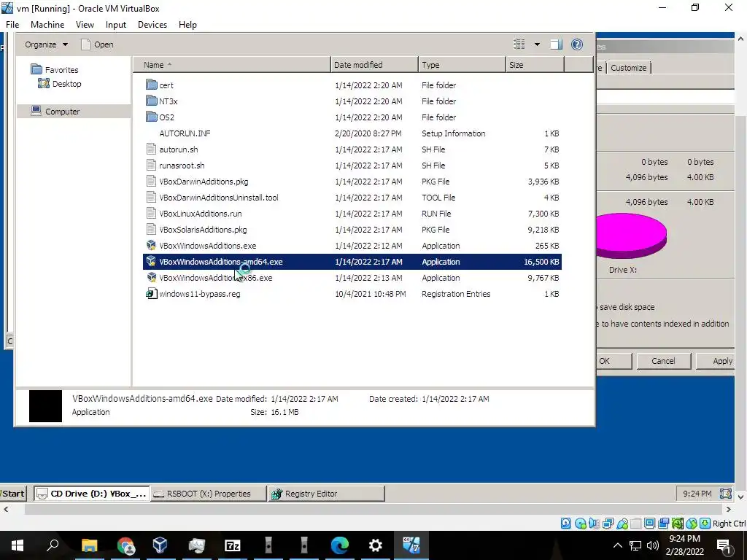Click VirtualBox audio status icon

tap(594, 524)
